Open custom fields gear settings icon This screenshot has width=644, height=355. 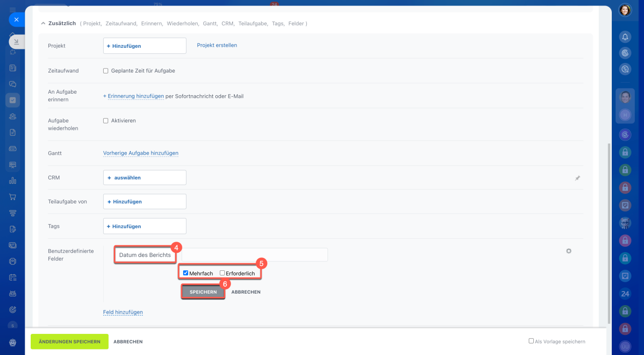pyautogui.click(x=569, y=251)
